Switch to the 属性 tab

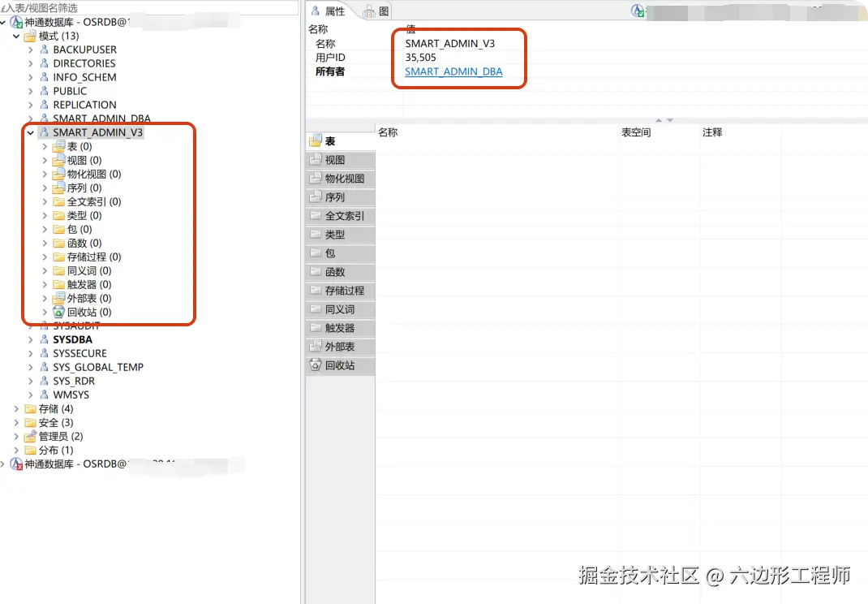[333, 11]
